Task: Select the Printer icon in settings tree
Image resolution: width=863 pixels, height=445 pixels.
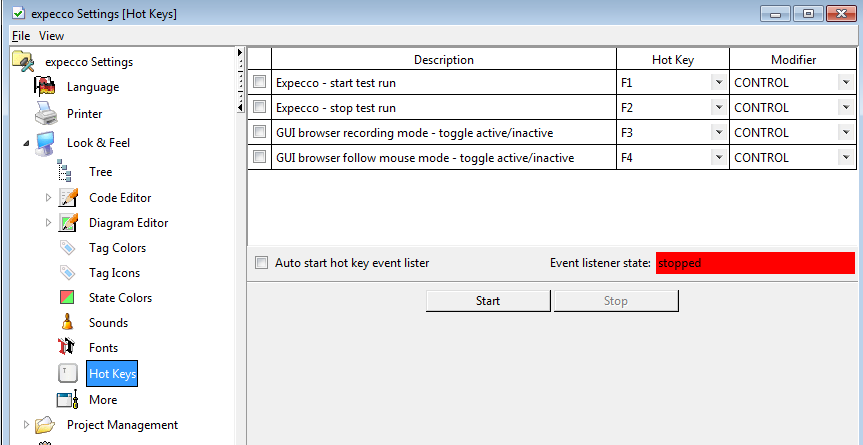Action: [45, 114]
